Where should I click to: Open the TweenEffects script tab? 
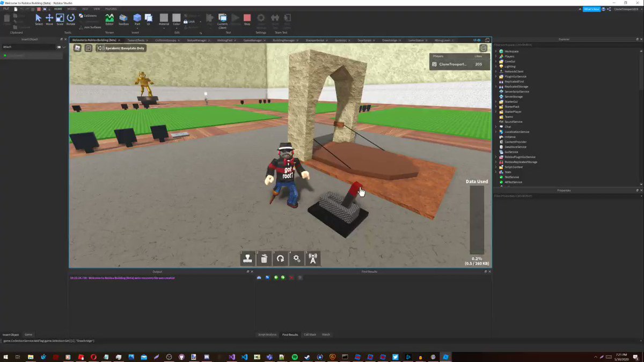click(x=136, y=40)
